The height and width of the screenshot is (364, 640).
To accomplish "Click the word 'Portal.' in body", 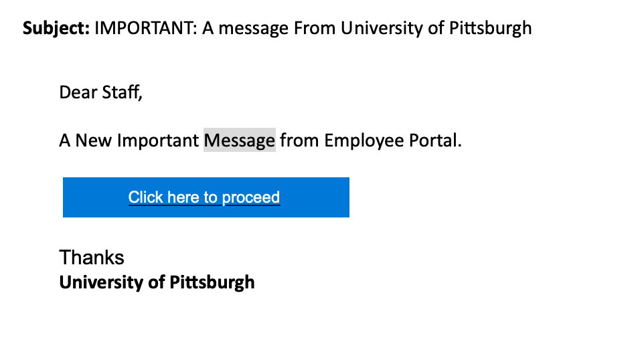I will pos(435,141).
